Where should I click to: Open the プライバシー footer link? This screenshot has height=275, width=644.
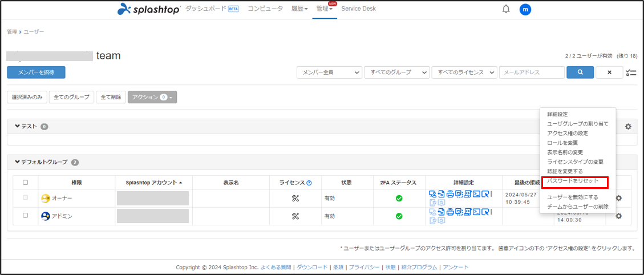(x=364, y=267)
